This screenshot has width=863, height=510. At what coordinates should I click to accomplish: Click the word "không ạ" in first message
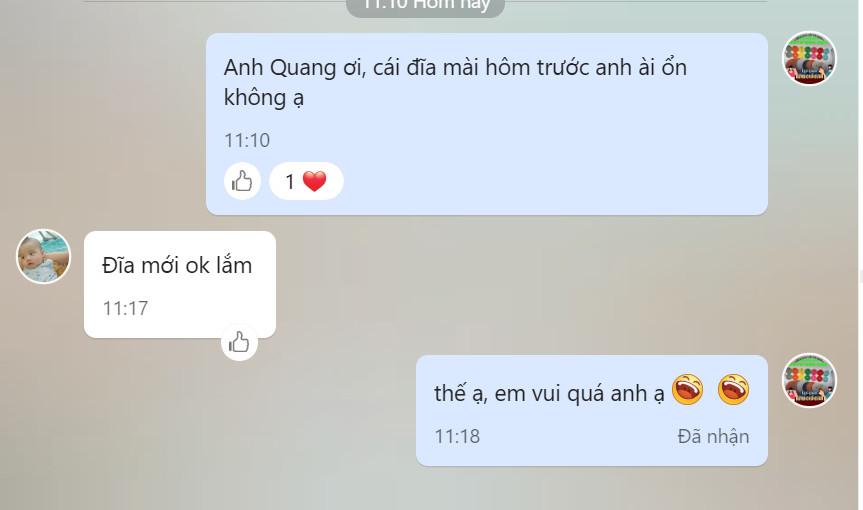pos(264,98)
